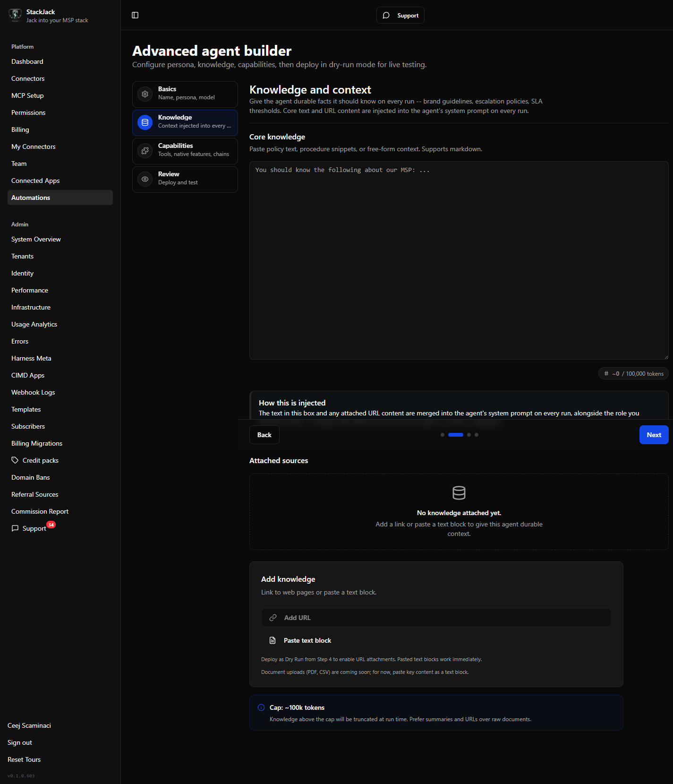
Task: Open Billing Migrations
Action: [x=60, y=443]
